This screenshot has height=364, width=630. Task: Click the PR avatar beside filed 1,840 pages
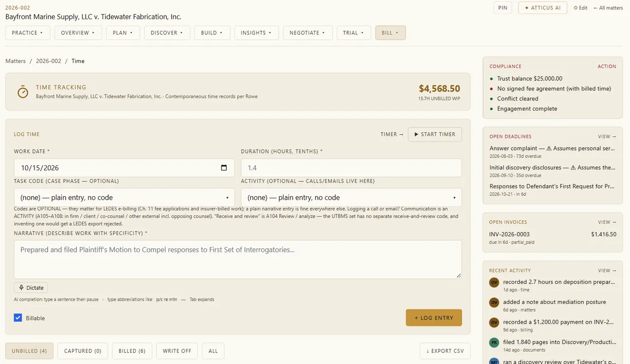[494, 343]
